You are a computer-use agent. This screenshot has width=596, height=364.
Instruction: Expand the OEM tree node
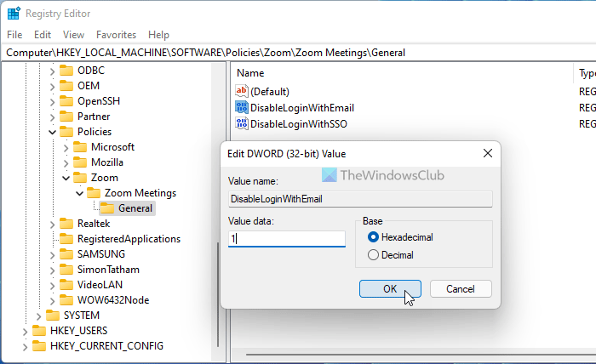tap(53, 87)
